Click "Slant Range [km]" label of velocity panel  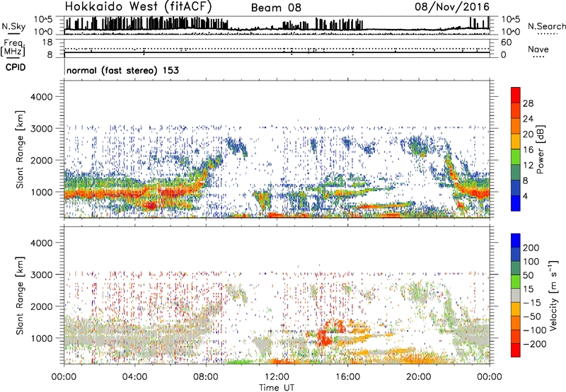click(x=20, y=295)
